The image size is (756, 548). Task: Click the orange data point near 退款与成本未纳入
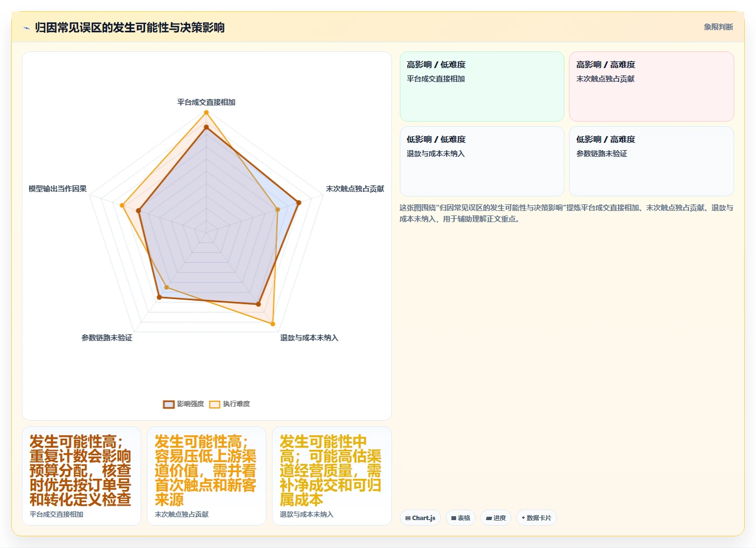(272, 324)
